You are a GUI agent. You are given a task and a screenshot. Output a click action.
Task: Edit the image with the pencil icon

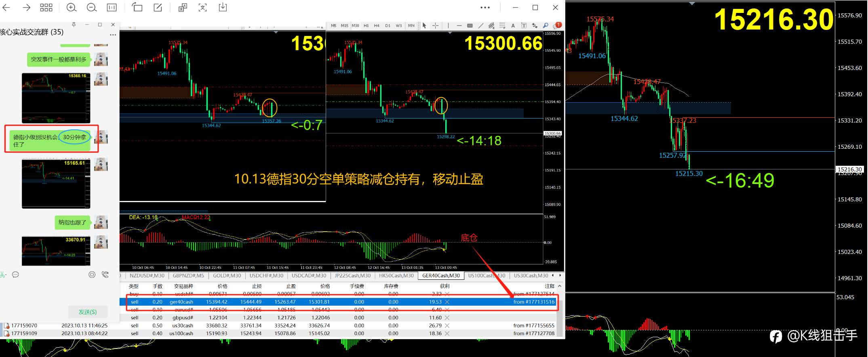point(158,7)
